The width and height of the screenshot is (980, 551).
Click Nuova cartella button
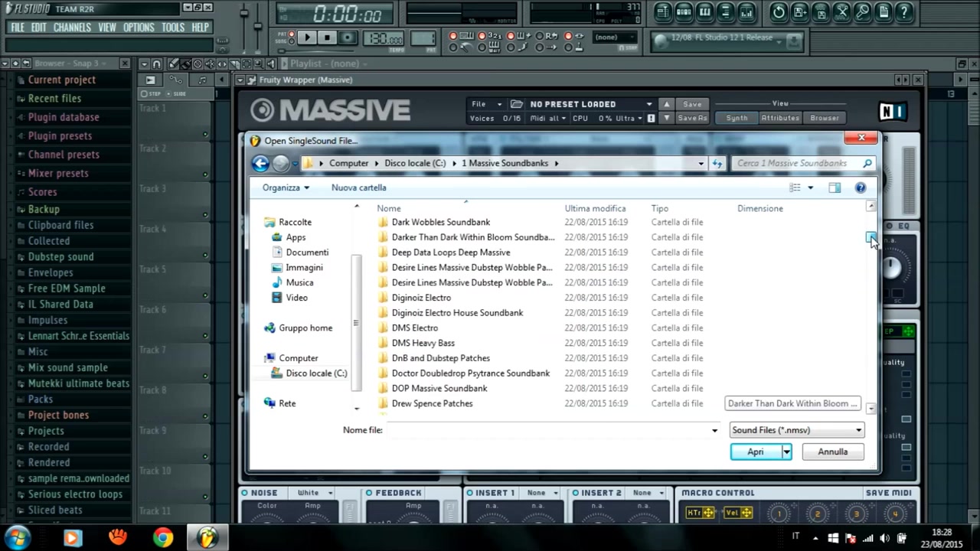(x=358, y=187)
